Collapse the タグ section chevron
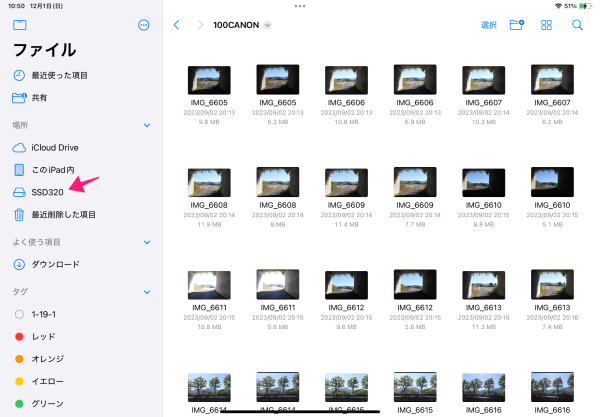 click(147, 291)
